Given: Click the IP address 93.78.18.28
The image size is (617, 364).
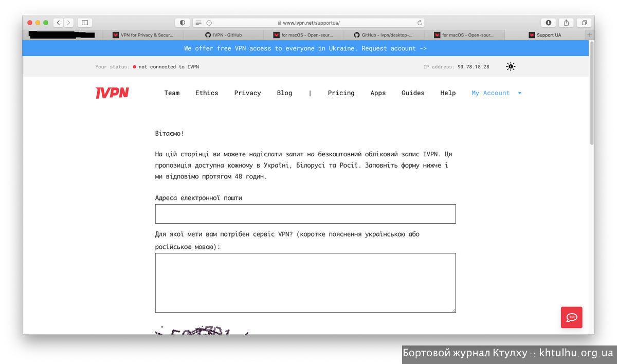Looking at the screenshot, I should point(474,67).
